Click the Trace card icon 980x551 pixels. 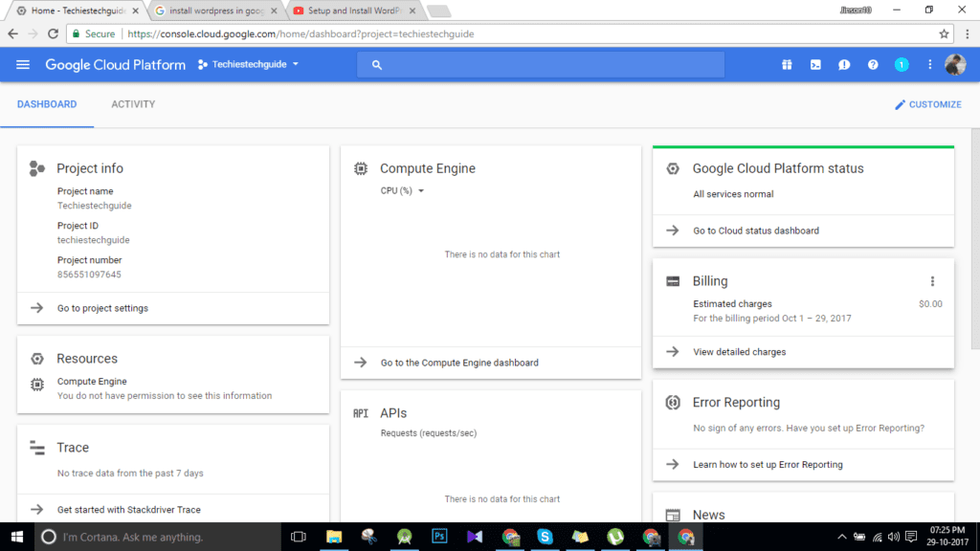point(37,448)
